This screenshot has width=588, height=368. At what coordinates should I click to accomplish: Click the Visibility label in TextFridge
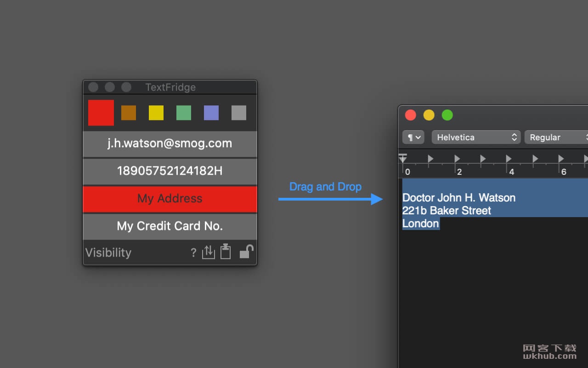(x=108, y=253)
